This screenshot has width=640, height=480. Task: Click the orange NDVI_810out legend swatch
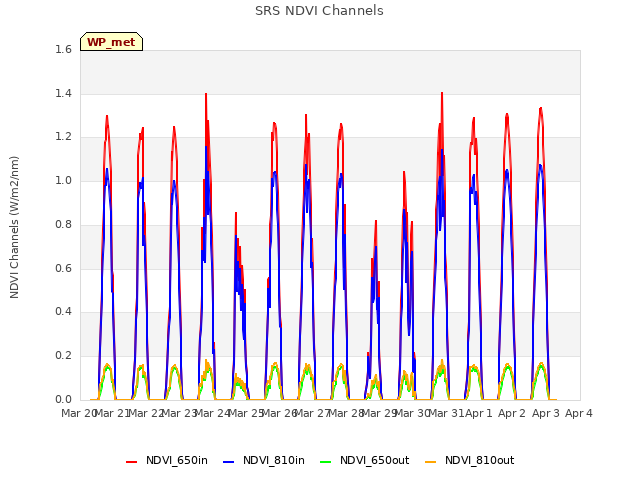[430, 461]
